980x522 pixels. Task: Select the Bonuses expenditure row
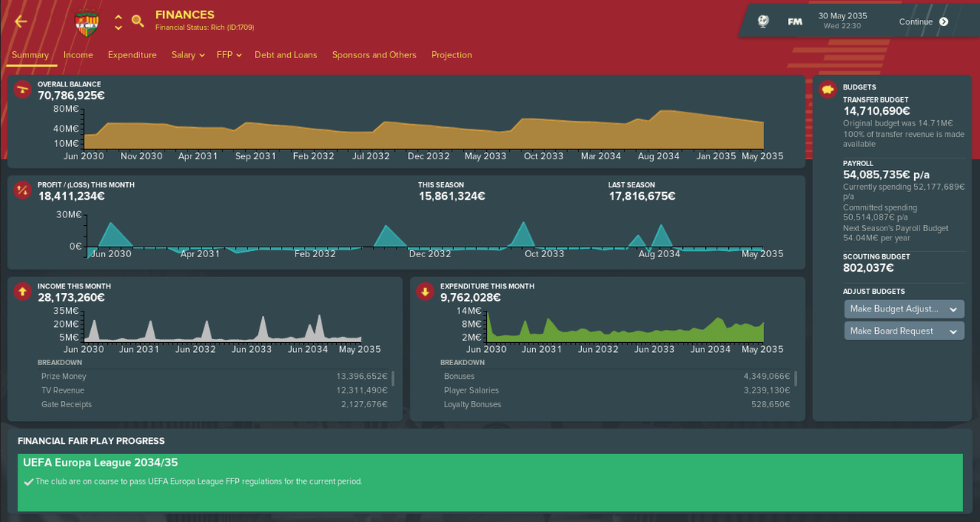tap(616, 377)
